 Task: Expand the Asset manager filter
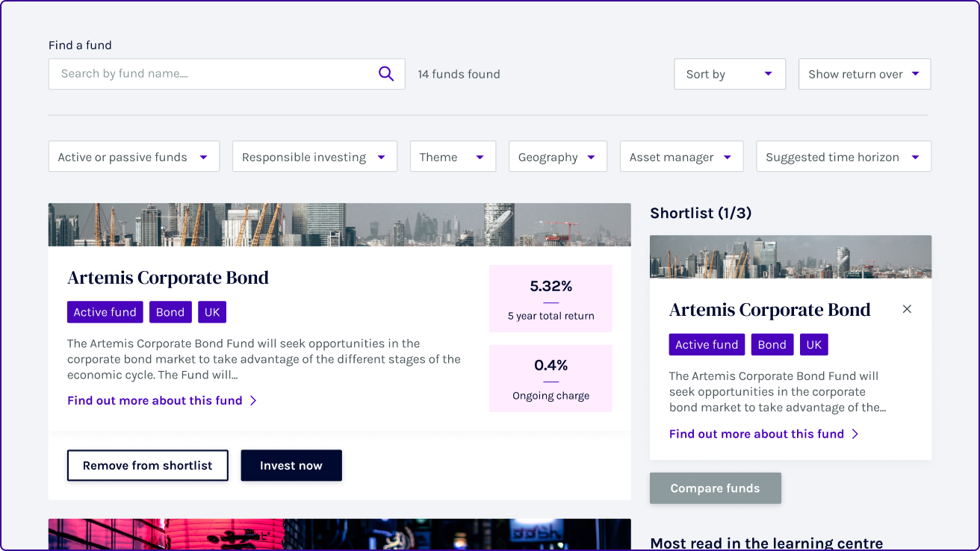coord(681,157)
